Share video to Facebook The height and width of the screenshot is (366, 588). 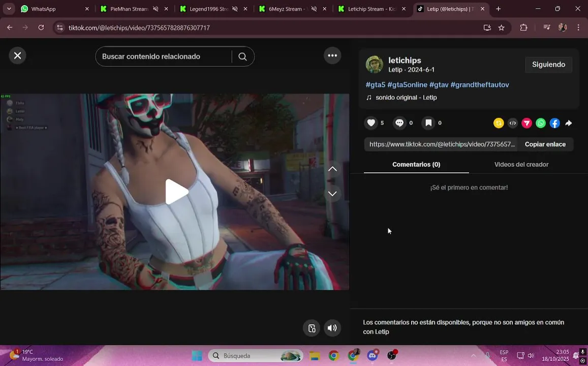(x=554, y=123)
